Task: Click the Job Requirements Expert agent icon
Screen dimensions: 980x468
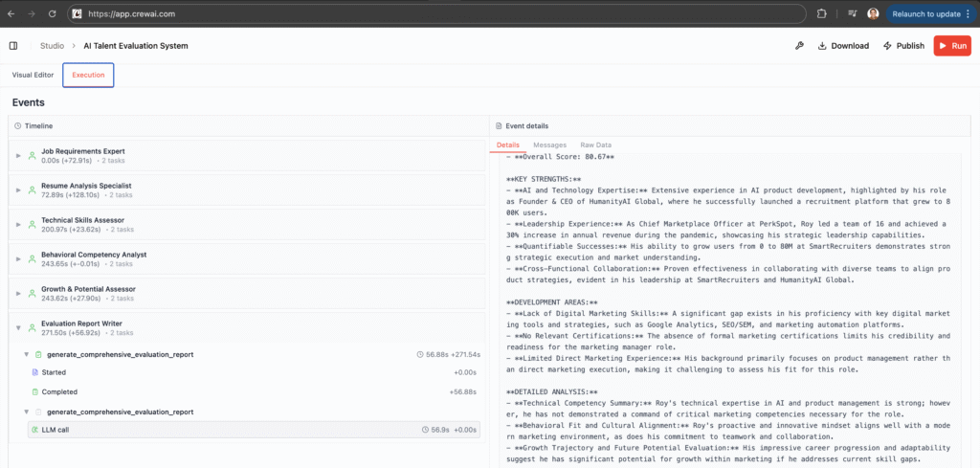Action: (33, 155)
